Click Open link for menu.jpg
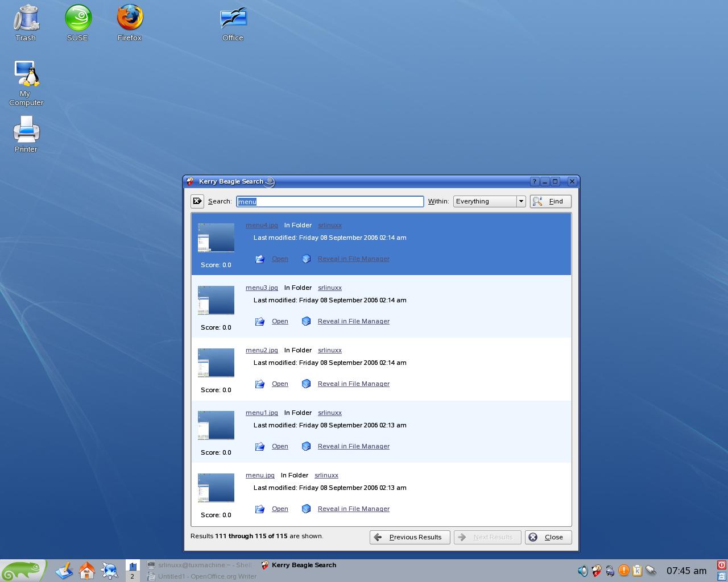 [x=280, y=509]
